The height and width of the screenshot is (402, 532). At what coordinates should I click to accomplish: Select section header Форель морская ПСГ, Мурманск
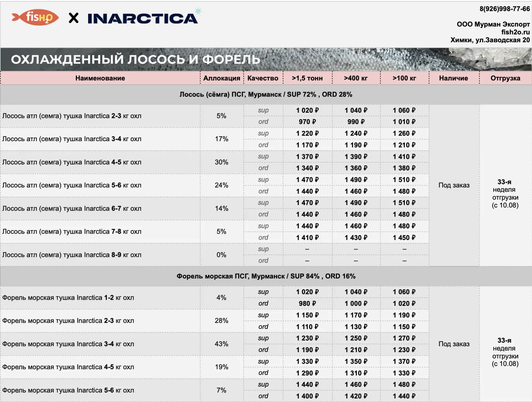tap(266, 276)
